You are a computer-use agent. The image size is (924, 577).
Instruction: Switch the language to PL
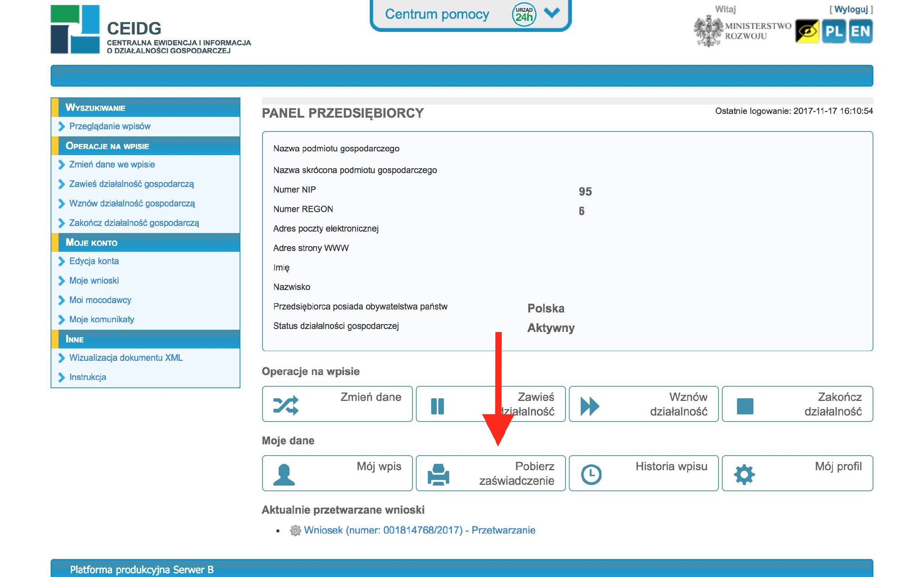[834, 31]
